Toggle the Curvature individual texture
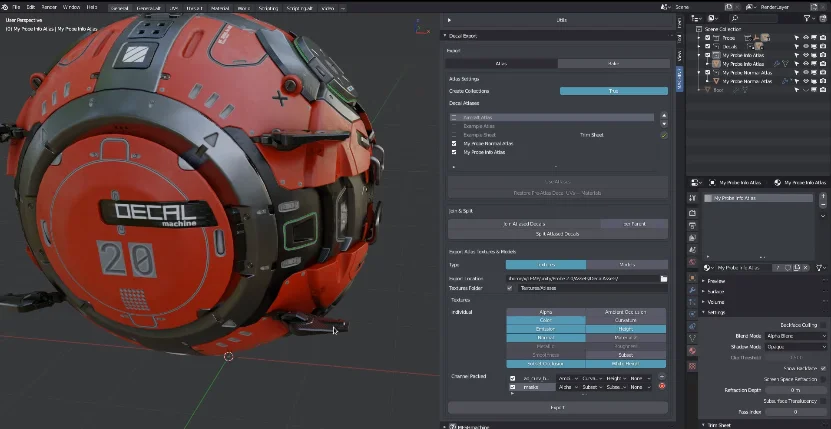 pyautogui.click(x=626, y=320)
